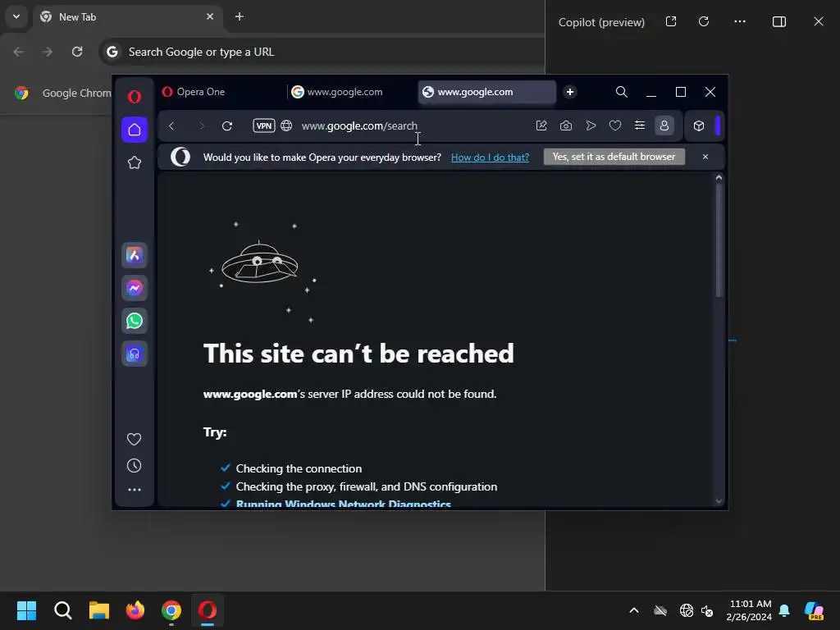The width and height of the screenshot is (840, 630).
Task: Switch to the Opera One tab
Action: pyautogui.click(x=220, y=92)
